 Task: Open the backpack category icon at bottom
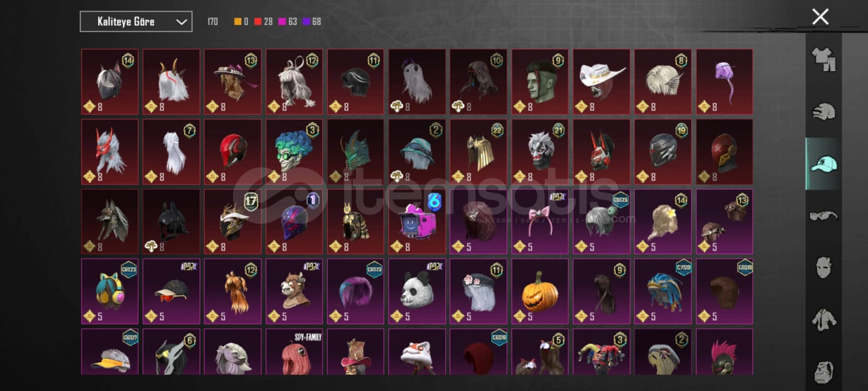(824, 371)
